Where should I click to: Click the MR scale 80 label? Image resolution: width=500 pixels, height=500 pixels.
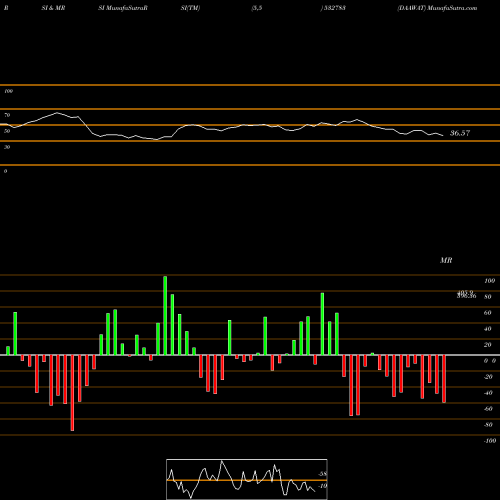(487, 297)
